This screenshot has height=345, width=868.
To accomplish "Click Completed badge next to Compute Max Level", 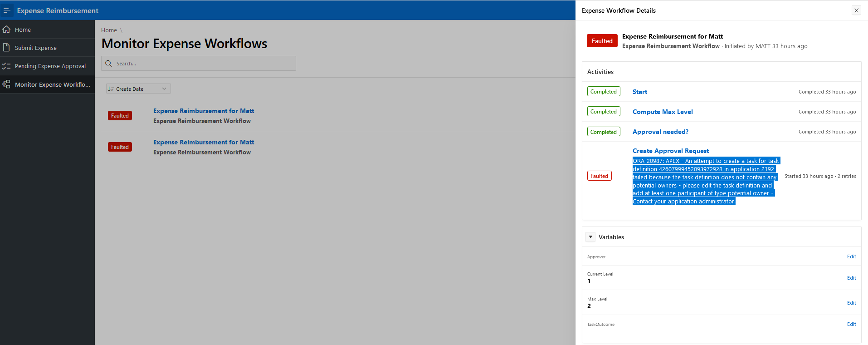I will (x=604, y=112).
